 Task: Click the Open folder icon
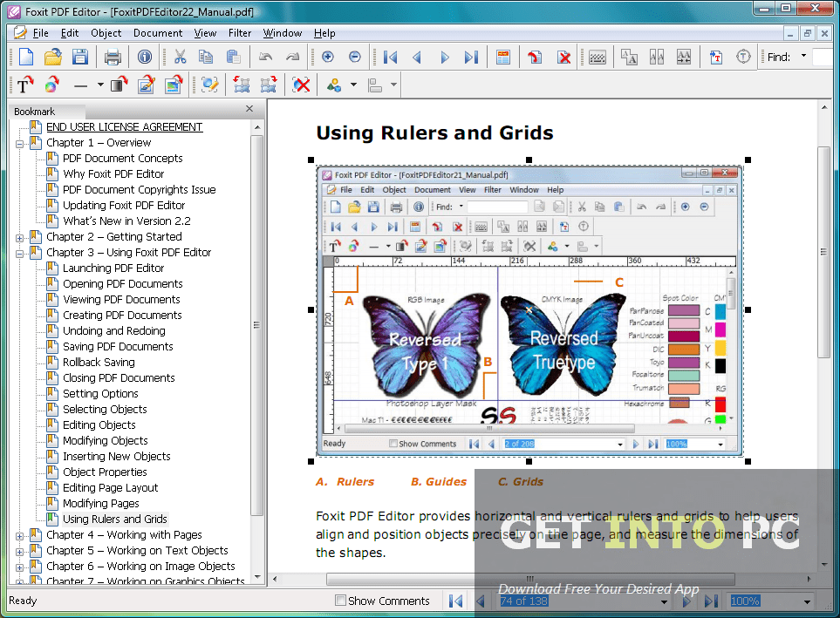click(x=53, y=57)
